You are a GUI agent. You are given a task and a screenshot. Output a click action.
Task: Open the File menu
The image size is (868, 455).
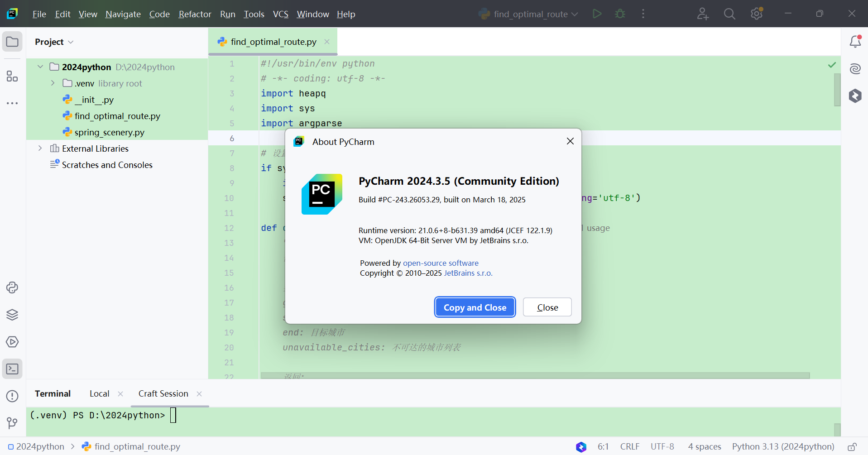click(x=39, y=14)
